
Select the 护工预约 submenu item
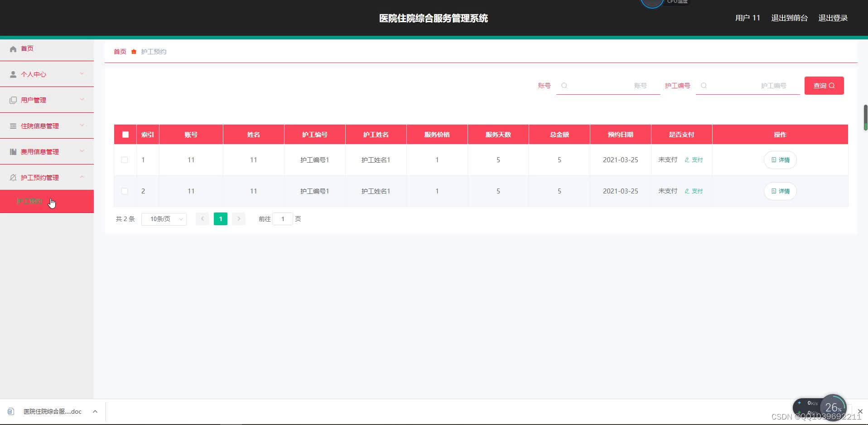click(x=47, y=202)
